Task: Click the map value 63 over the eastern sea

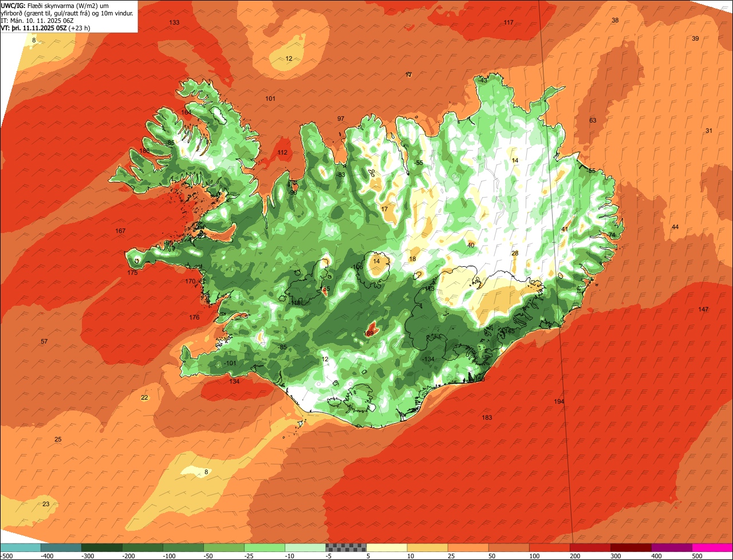Action: tap(593, 120)
